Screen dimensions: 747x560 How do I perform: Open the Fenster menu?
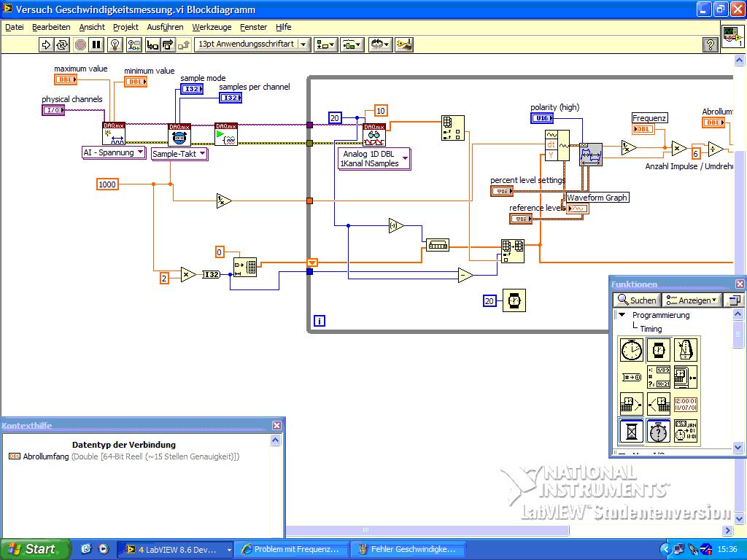coord(253,27)
